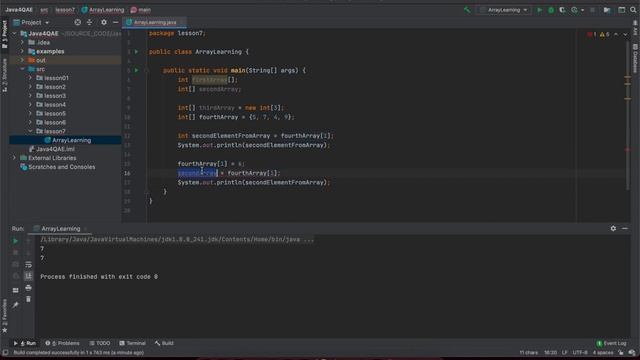Screen dimensions: 640x360
Task: Select the lesson5 package
Action: pos(55,113)
